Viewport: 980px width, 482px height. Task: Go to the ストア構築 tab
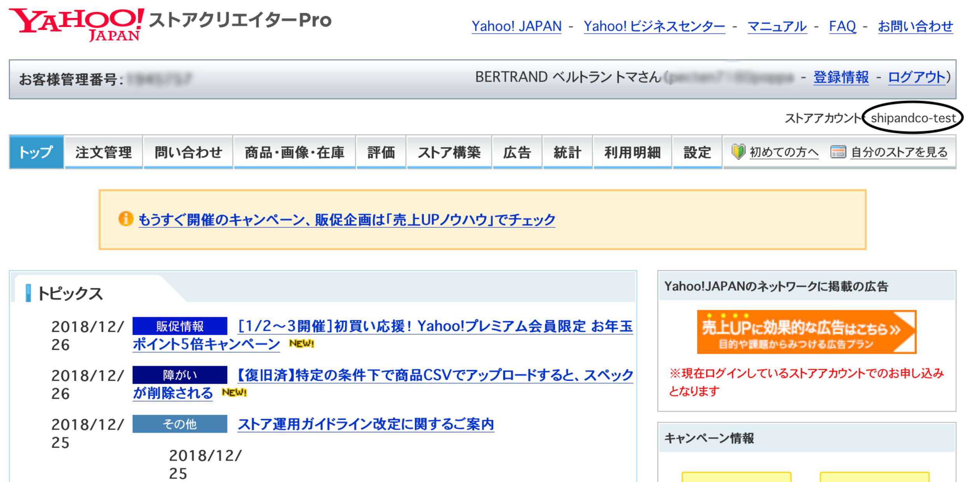point(449,152)
